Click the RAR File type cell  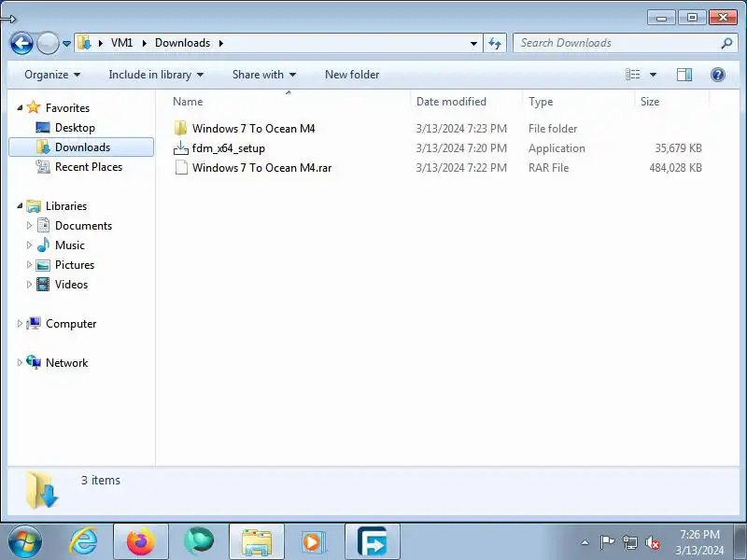point(548,168)
